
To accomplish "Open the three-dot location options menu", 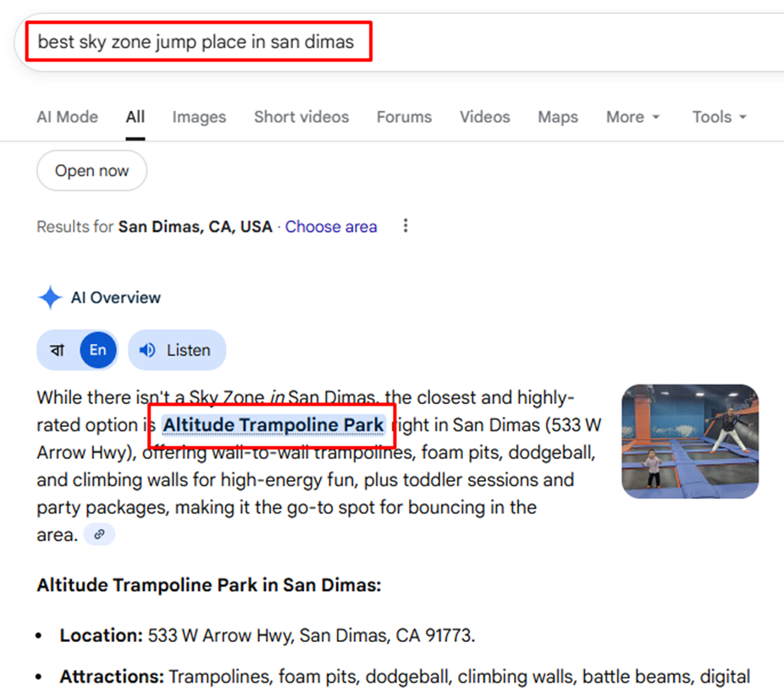I will click(x=406, y=225).
